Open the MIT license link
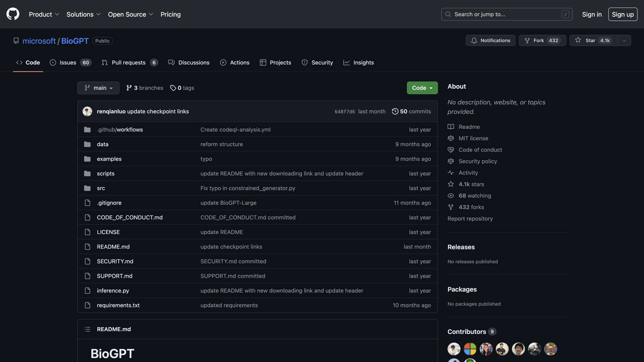The height and width of the screenshot is (362, 644). click(473, 138)
